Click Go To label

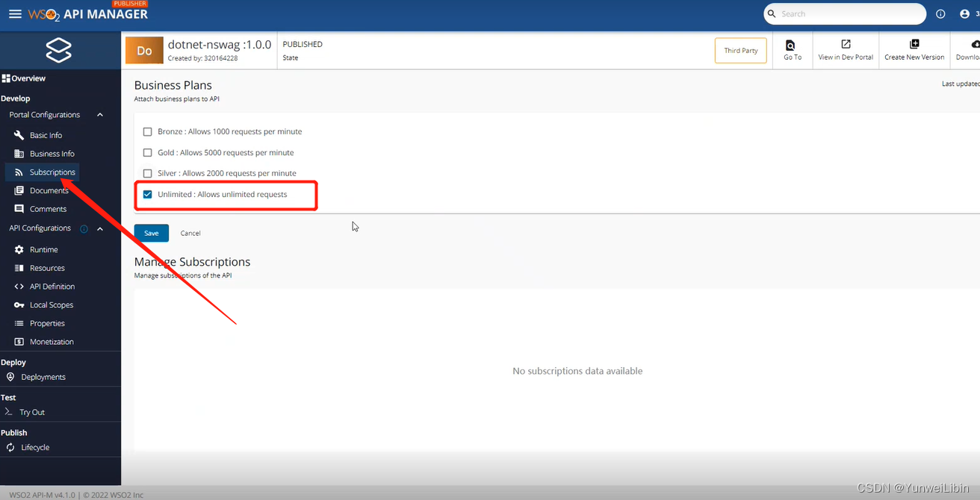point(793,57)
